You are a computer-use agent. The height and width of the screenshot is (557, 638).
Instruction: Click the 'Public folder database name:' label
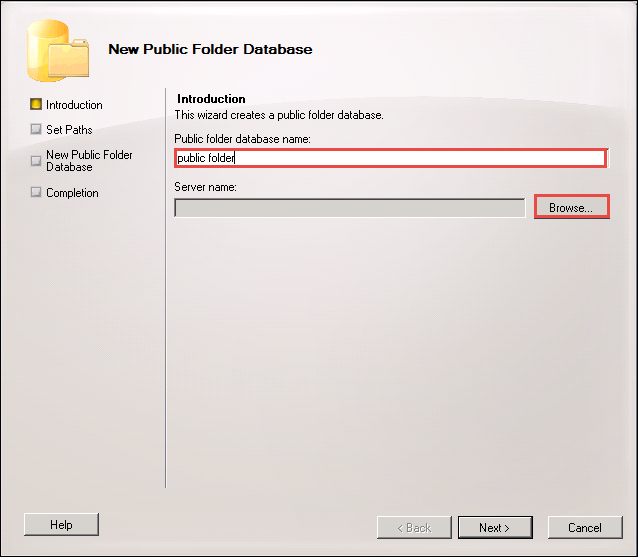[243, 138]
